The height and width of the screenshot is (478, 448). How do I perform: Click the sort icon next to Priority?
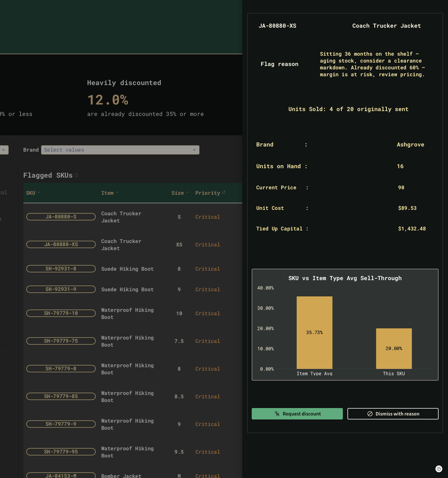[x=224, y=192]
